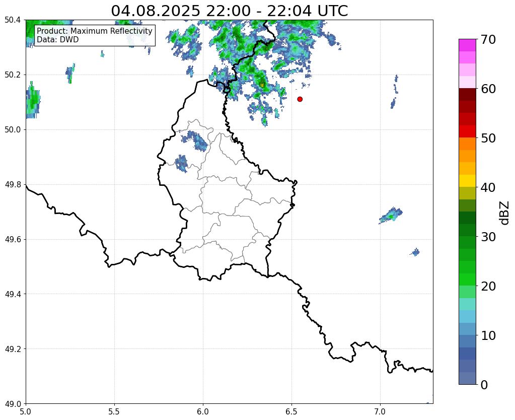Click the bright green colorbar segment near 20
This screenshot has height=420, width=515.
click(x=467, y=279)
